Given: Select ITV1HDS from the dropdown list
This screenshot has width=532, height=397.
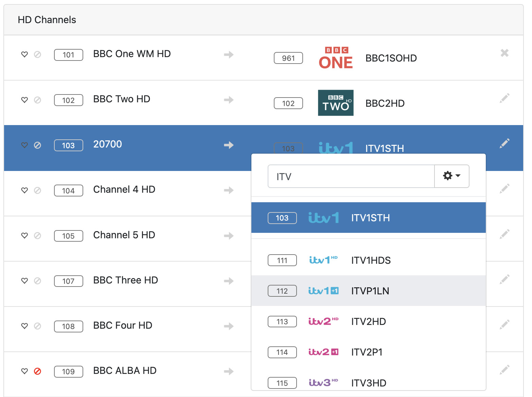Looking at the screenshot, I should pos(371,260).
